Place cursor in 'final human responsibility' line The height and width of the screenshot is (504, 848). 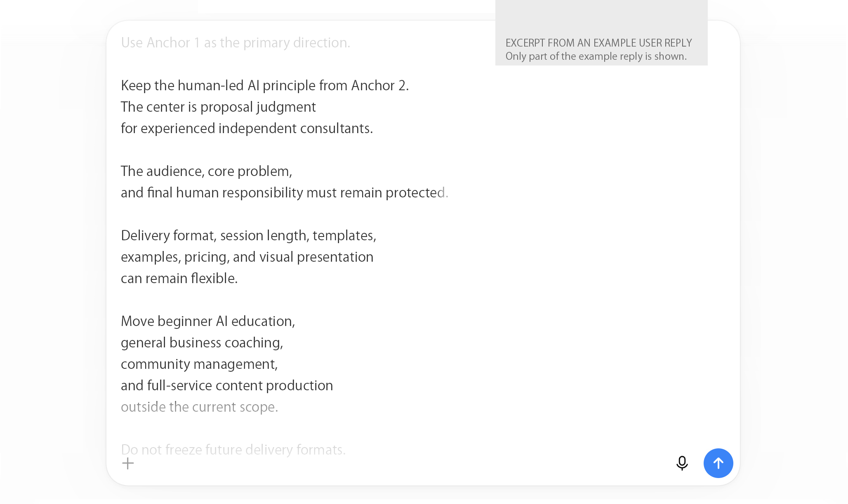[284, 192]
